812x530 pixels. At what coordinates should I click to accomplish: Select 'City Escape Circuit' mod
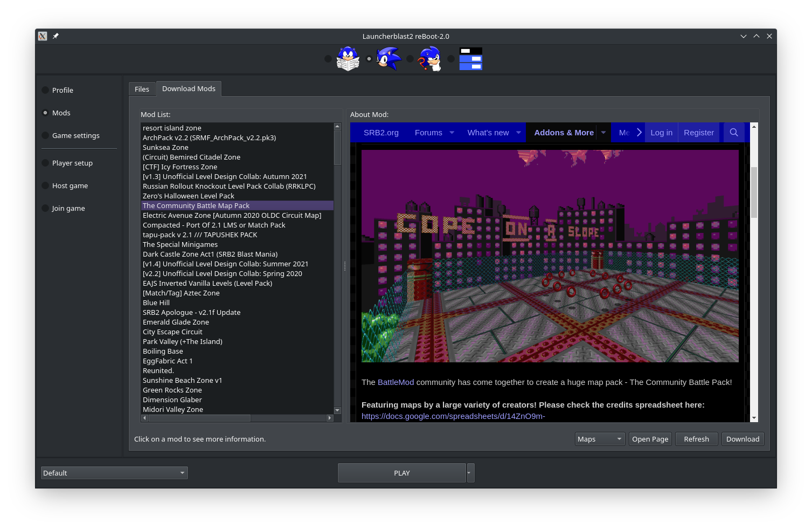(x=237, y=332)
